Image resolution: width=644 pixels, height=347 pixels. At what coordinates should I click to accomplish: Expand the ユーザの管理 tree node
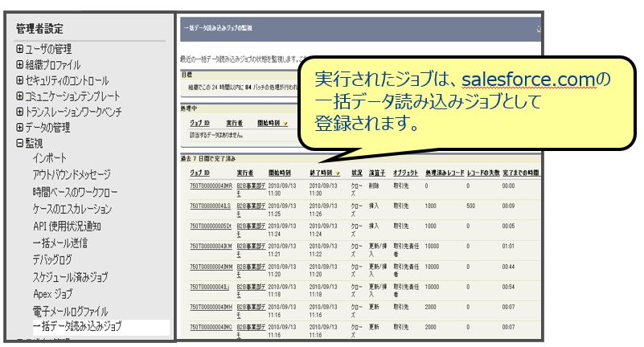[x=20, y=49]
